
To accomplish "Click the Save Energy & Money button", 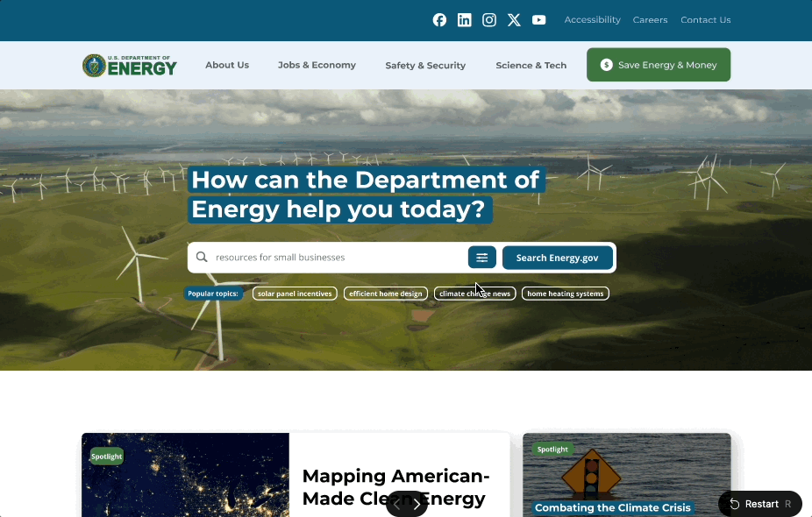I will pyautogui.click(x=659, y=65).
